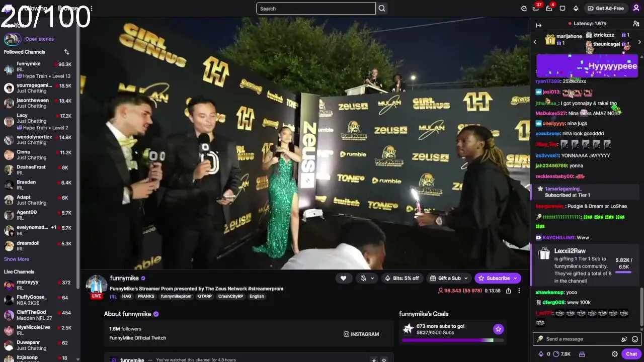Screen dimensions: 644x362
Task: Toggle stream notifications bell
Action: [x=363, y=278]
